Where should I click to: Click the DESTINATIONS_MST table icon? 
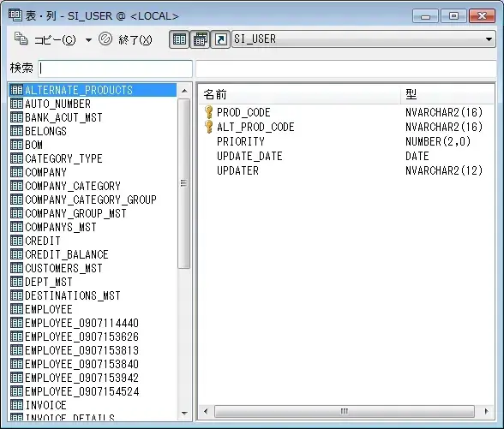[x=16, y=295]
